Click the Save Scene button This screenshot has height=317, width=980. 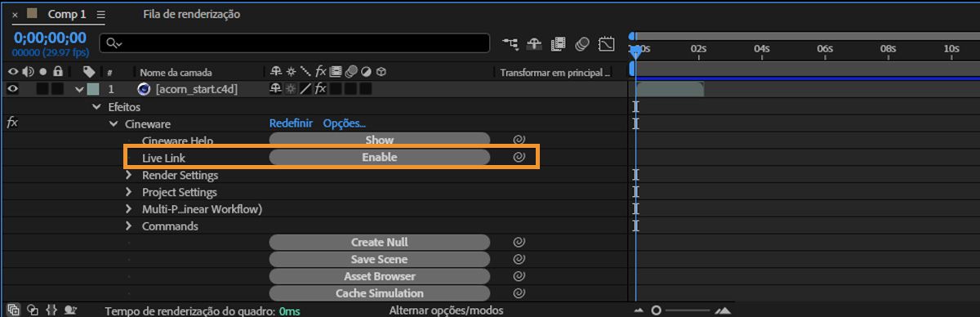(x=380, y=260)
